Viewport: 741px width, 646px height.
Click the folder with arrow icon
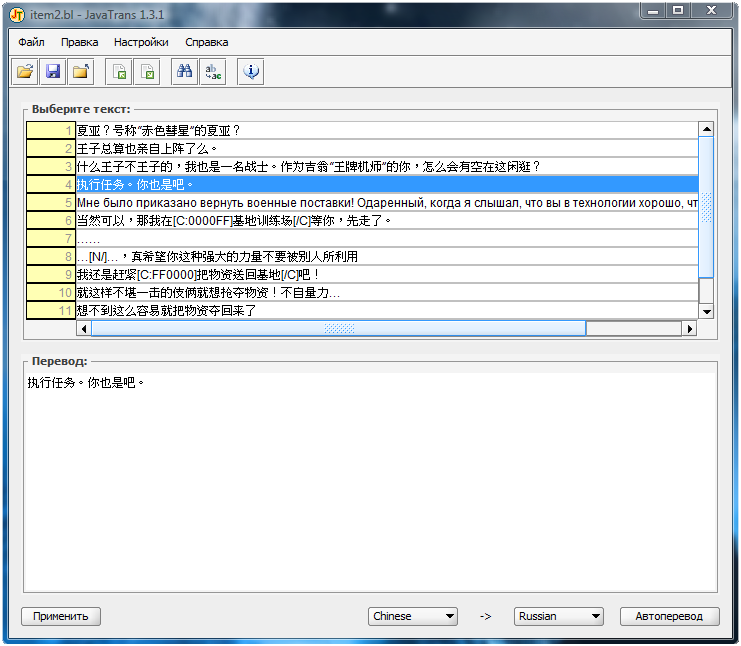click(x=81, y=71)
